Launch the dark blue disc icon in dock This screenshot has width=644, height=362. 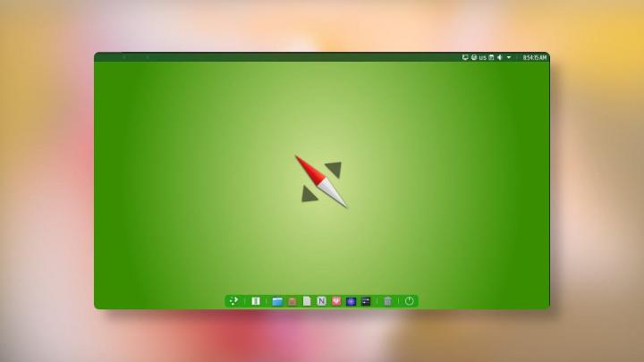tap(351, 301)
